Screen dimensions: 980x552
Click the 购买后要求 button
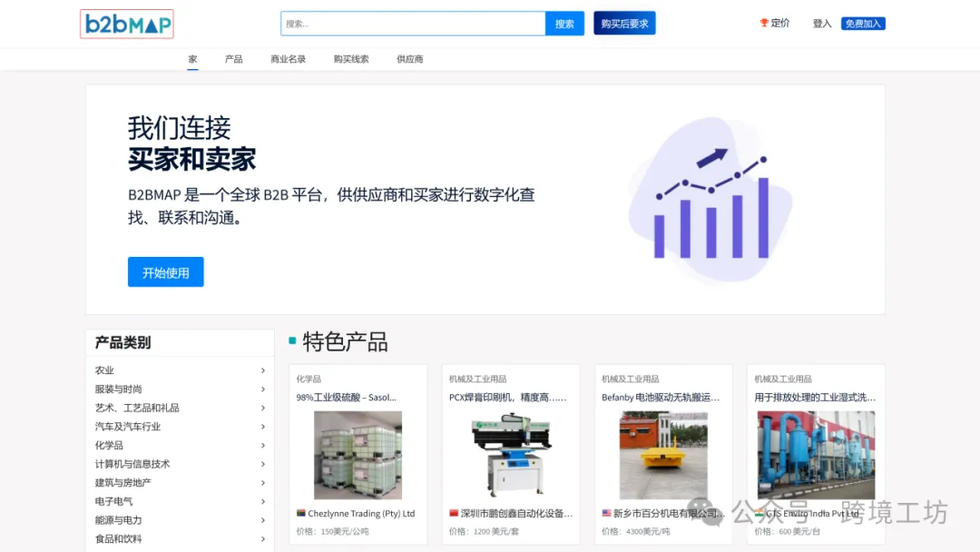(x=623, y=23)
